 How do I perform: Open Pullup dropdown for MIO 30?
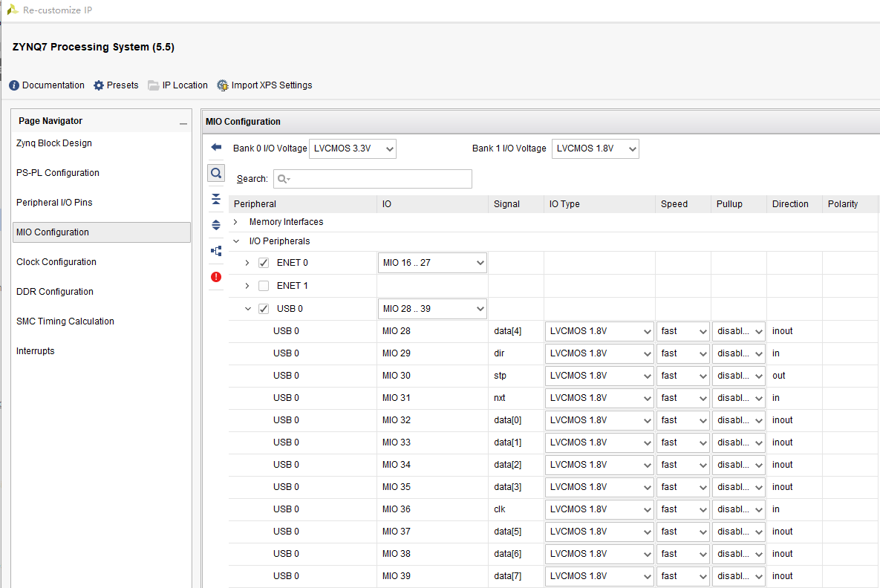739,376
